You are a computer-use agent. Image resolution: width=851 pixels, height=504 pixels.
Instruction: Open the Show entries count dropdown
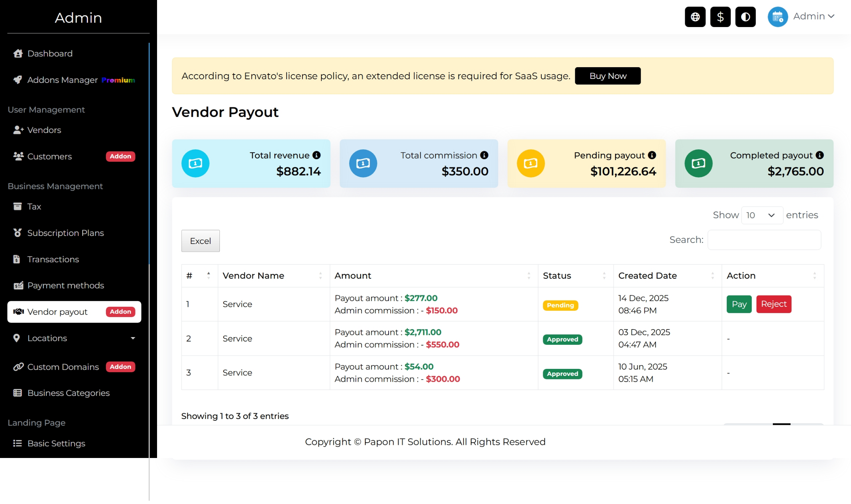pyautogui.click(x=762, y=215)
